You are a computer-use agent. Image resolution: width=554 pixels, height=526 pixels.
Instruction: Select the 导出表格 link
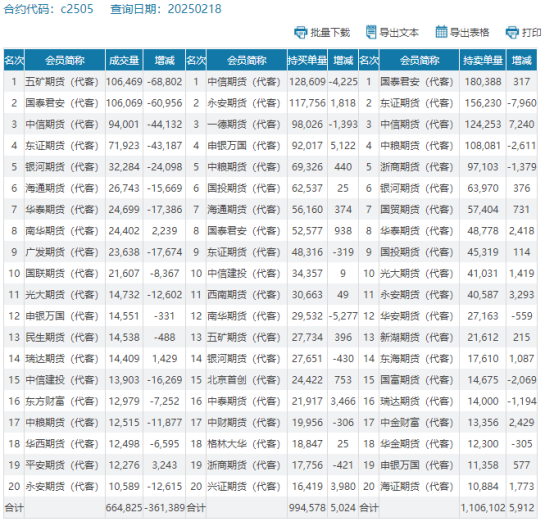pyautogui.click(x=470, y=33)
